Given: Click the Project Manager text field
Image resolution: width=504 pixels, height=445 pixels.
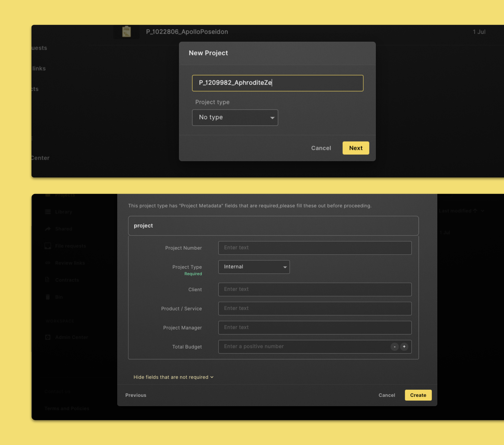Looking at the screenshot, I should pos(315,327).
